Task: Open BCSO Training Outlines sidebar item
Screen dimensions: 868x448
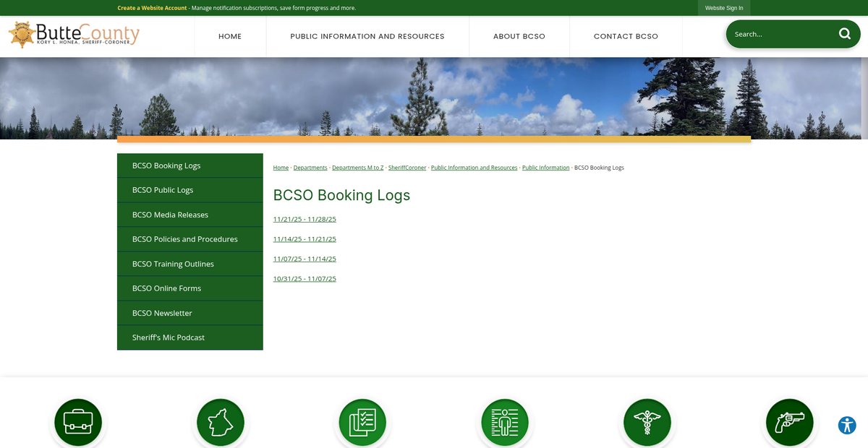Action: point(190,264)
